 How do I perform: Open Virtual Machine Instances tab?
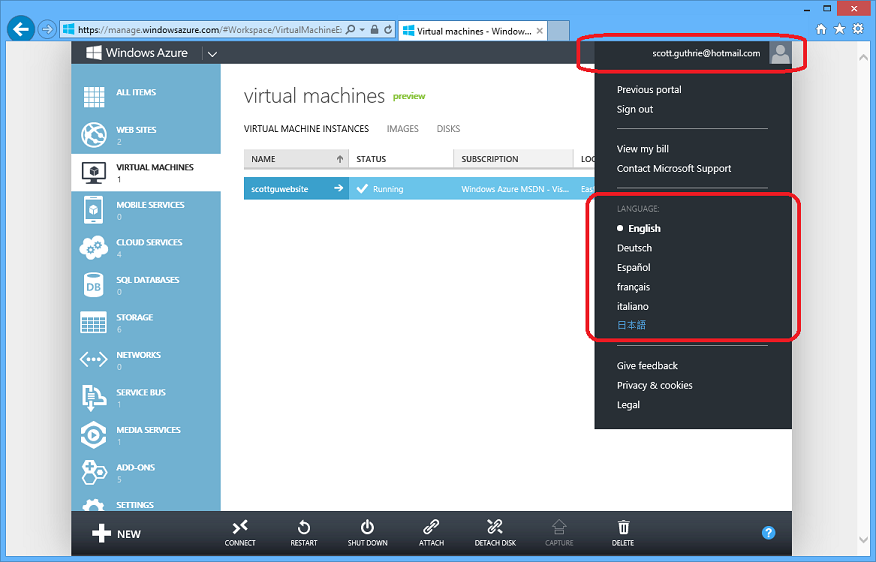pyautogui.click(x=306, y=129)
